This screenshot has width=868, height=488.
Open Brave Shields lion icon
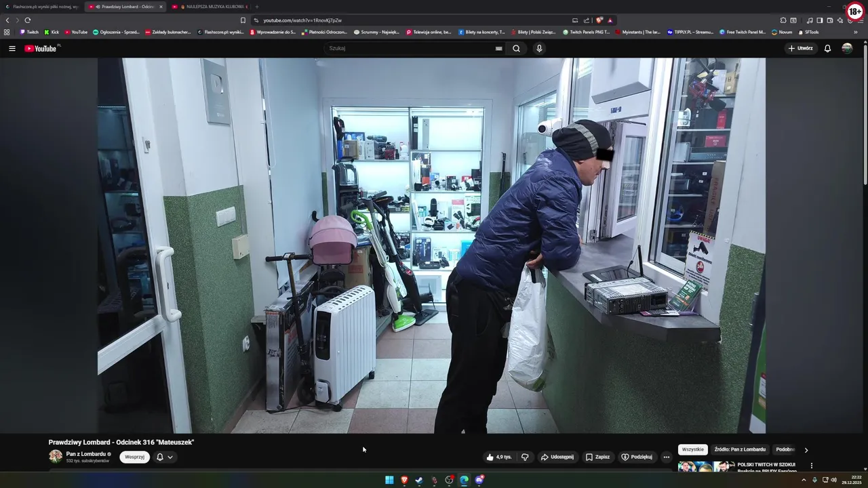pyautogui.click(x=599, y=20)
